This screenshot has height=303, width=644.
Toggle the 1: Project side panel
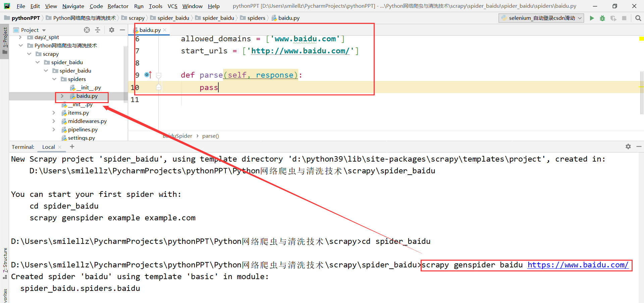point(5,41)
